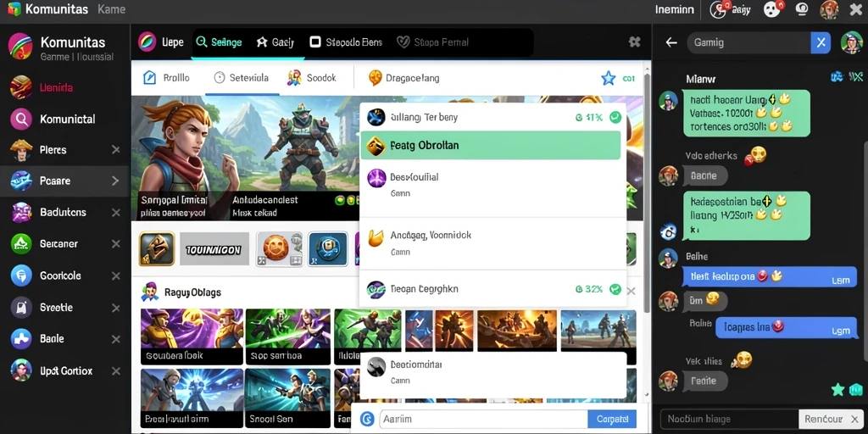The height and width of the screenshot is (434, 868).
Task: Select the highlighted Featg Obroltan option
Action: (x=491, y=146)
